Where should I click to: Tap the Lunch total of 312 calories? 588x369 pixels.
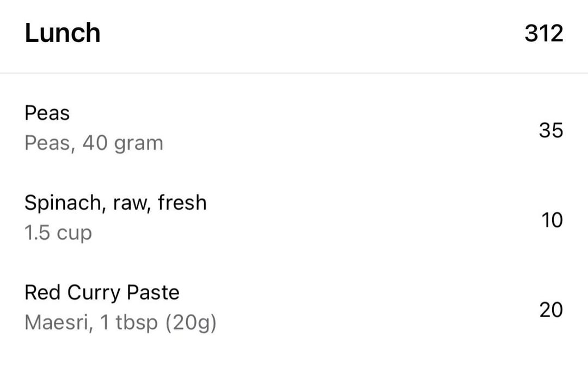pyautogui.click(x=543, y=33)
